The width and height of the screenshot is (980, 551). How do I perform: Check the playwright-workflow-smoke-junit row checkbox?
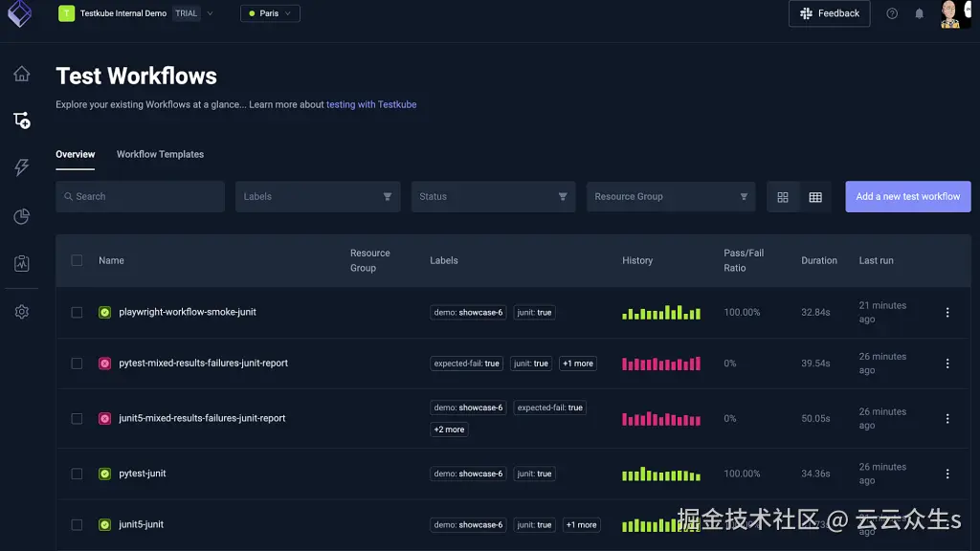click(77, 313)
